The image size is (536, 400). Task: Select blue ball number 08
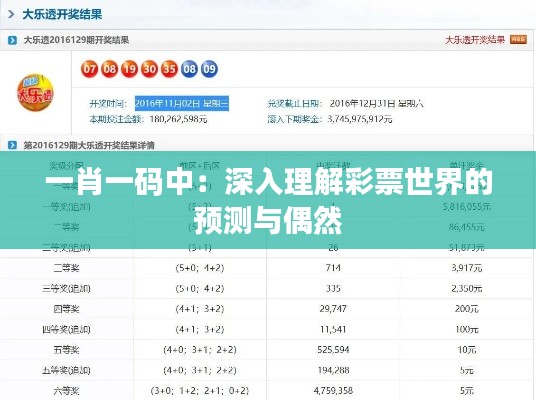[189, 69]
